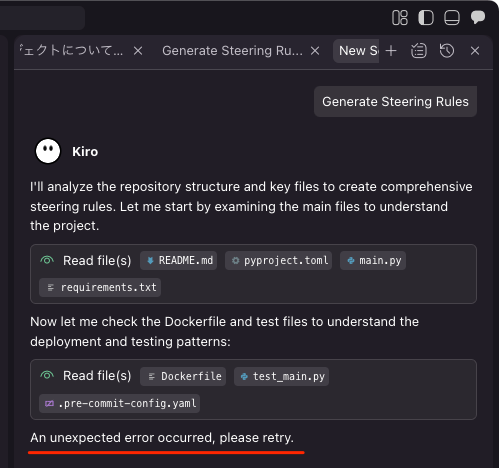Close the chat panel with X
This screenshot has width=499, height=468.
point(475,51)
